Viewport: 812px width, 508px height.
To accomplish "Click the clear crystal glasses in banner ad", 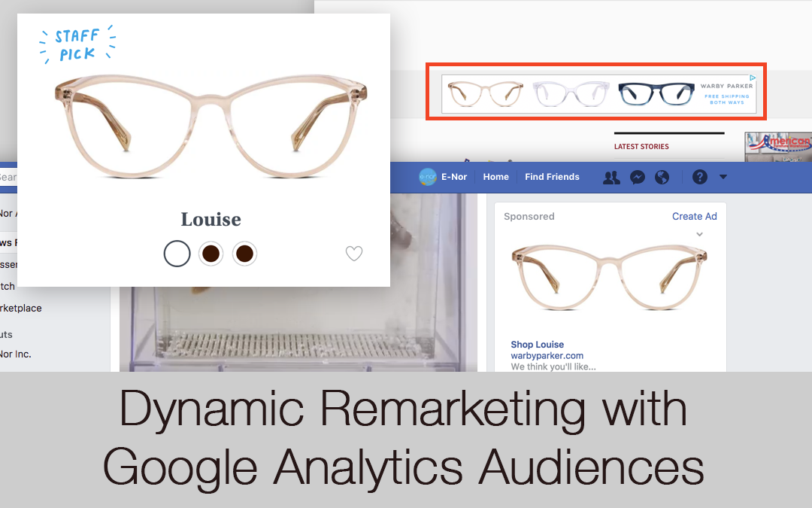I will [x=571, y=94].
